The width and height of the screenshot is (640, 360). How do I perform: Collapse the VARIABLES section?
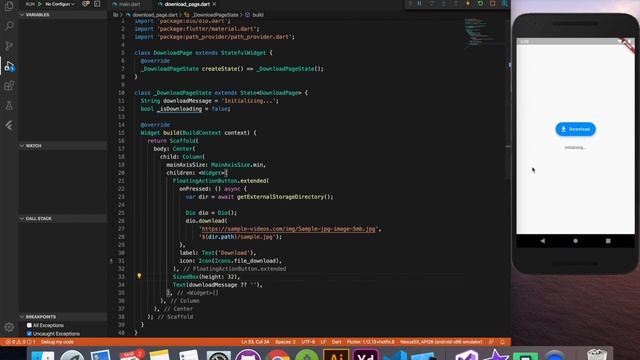(x=63, y=15)
